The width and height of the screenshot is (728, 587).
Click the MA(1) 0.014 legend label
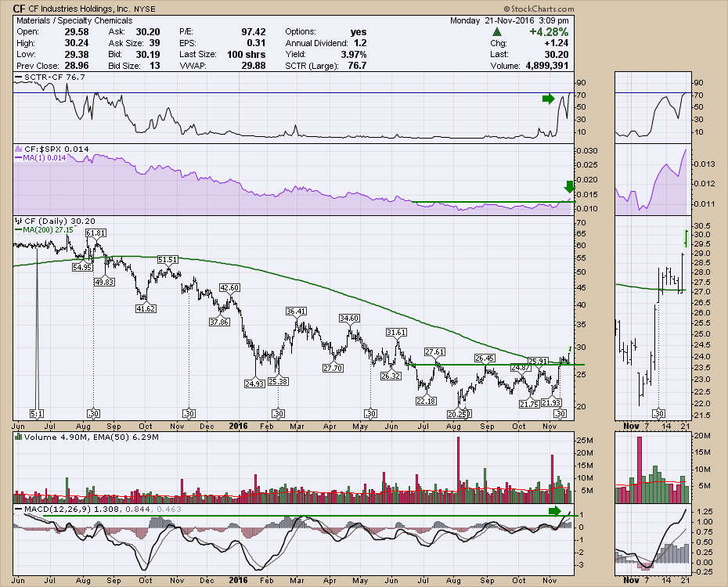[x=45, y=157]
